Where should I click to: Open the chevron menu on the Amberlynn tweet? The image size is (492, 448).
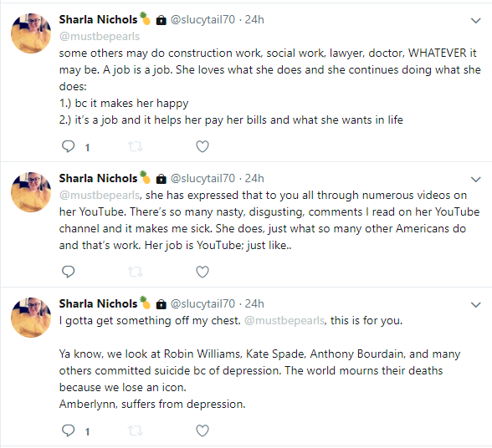[x=476, y=305]
